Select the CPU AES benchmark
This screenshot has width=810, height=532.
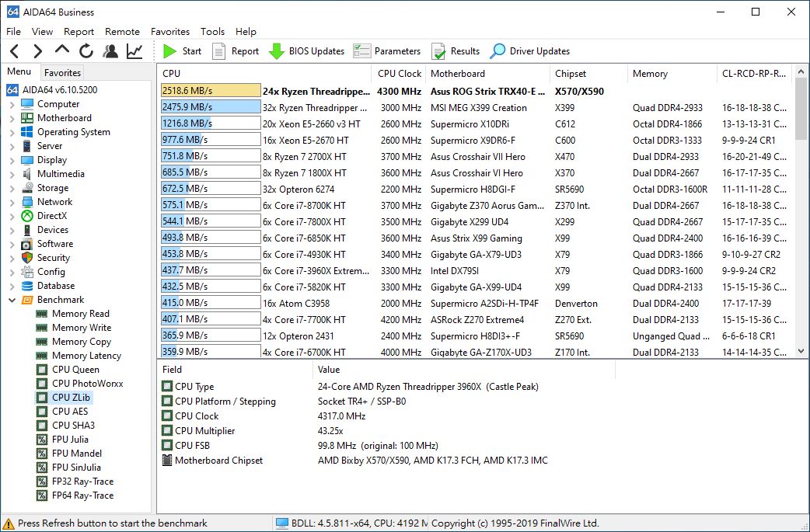pos(70,412)
